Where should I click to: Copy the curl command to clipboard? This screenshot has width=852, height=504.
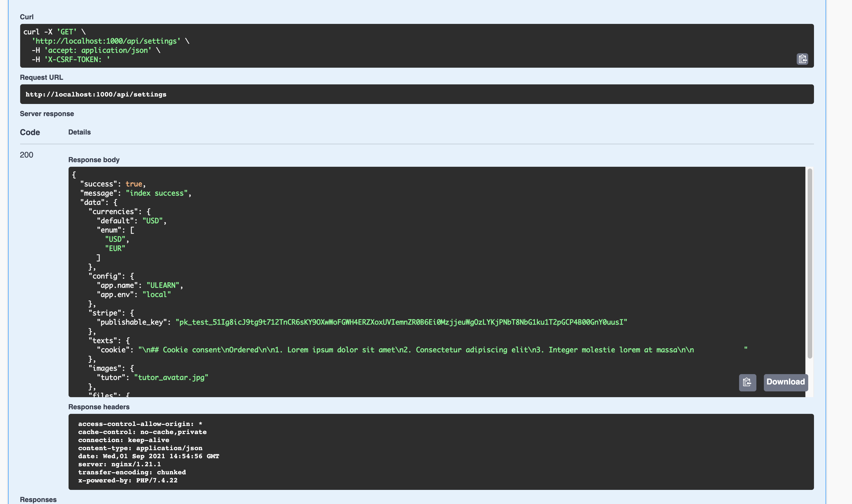802,58
